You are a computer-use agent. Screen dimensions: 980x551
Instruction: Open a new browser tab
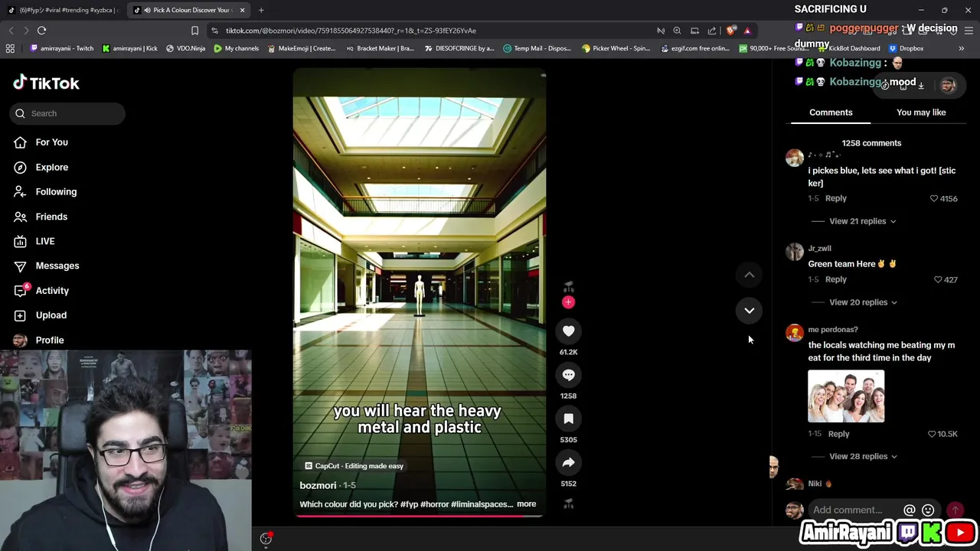261,10
